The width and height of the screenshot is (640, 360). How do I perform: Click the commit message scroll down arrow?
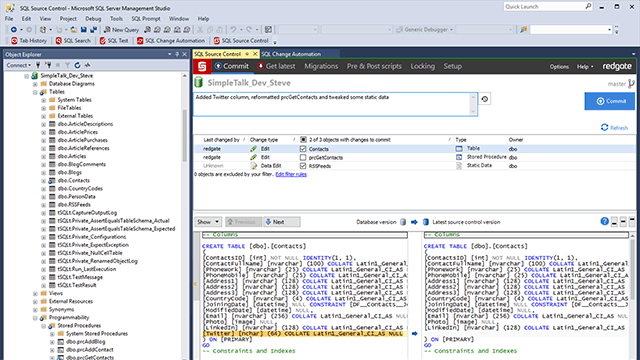coord(473,111)
